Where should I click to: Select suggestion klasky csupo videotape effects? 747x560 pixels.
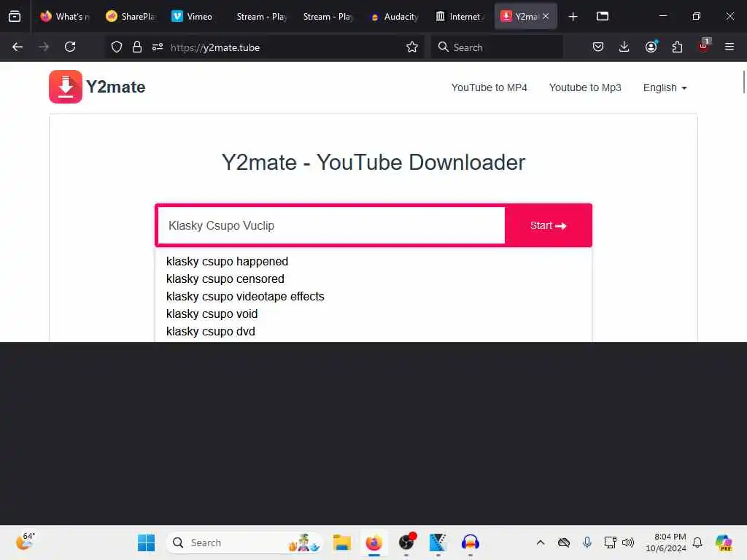[245, 296]
